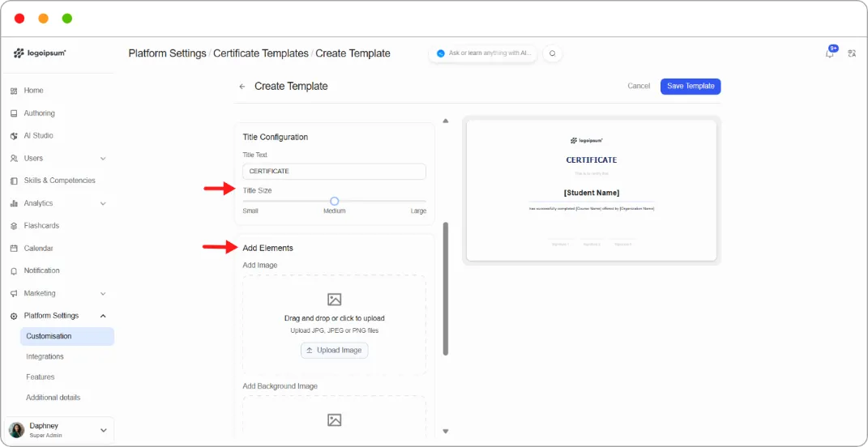Click the Save Template button

point(691,87)
